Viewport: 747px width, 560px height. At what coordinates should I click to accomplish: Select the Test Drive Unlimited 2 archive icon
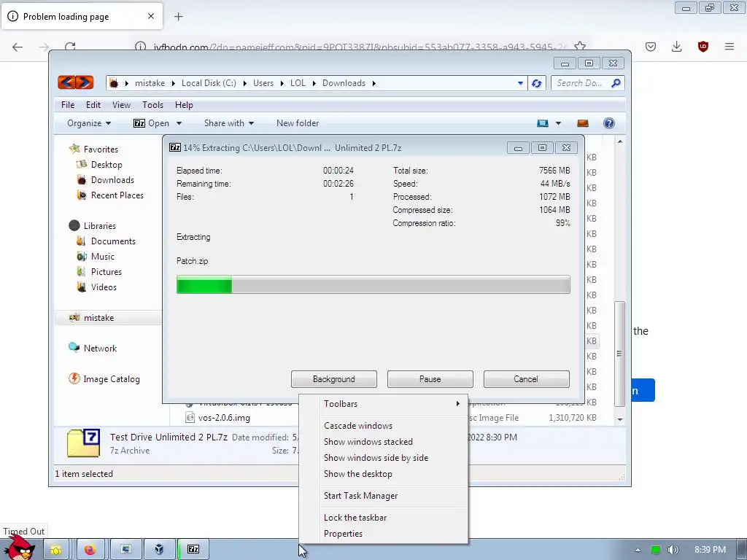pyautogui.click(x=84, y=443)
